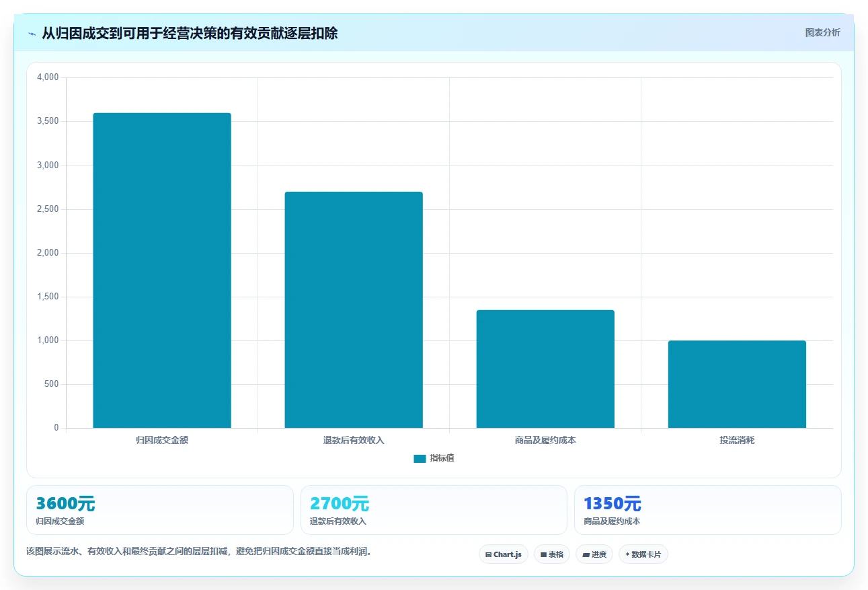Select the 进度 tag chip
Viewport: 868px width, 590px height.
[594, 554]
